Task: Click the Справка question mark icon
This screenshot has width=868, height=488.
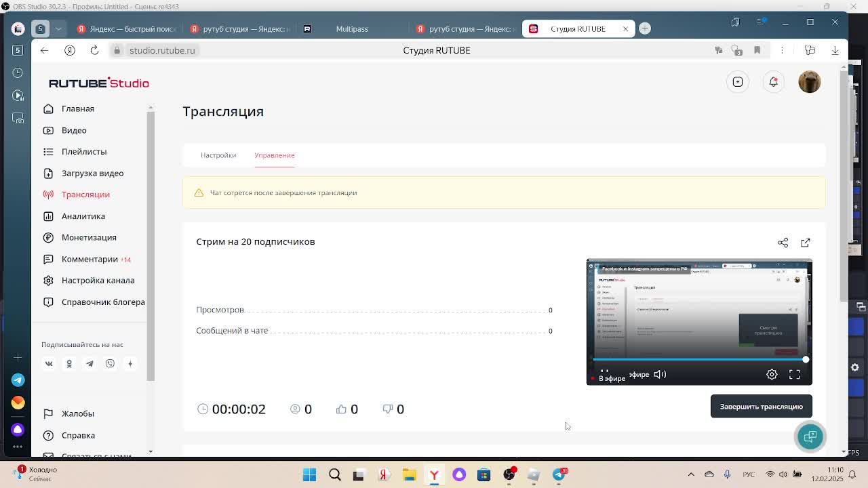Action: [x=48, y=435]
